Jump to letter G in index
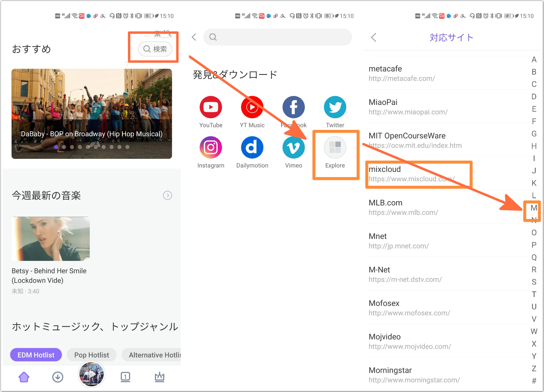This screenshot has width=544, height=392. (534, 133)
